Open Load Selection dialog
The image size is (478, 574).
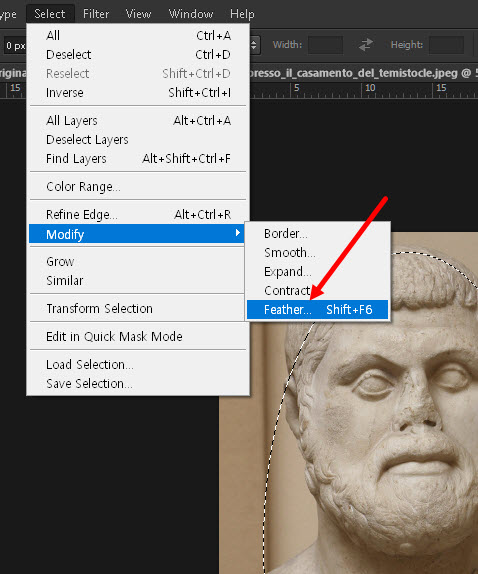138,365
